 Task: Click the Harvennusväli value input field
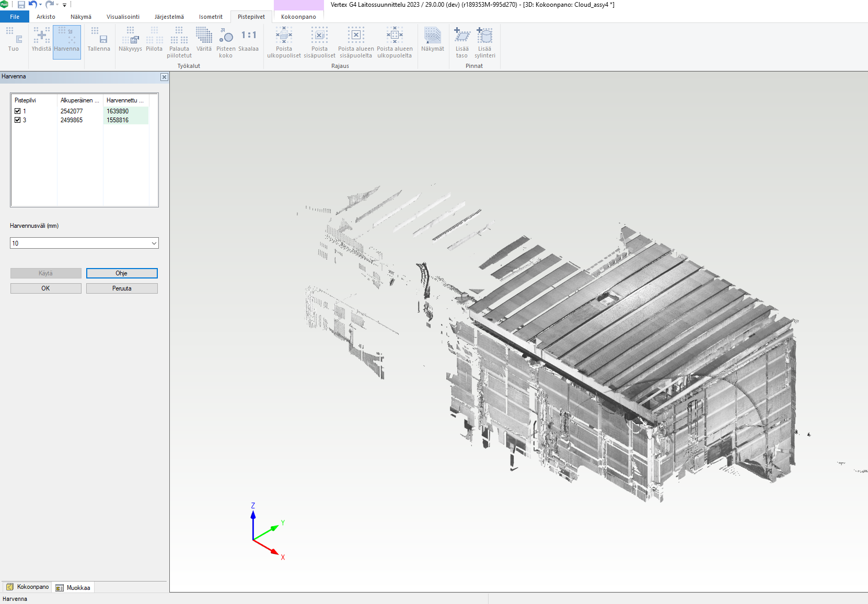[x=79, y=243]
